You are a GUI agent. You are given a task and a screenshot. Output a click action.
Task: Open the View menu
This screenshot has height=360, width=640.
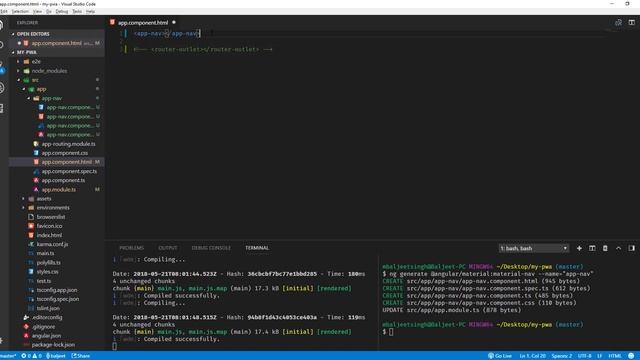click(x=37, y=11)
